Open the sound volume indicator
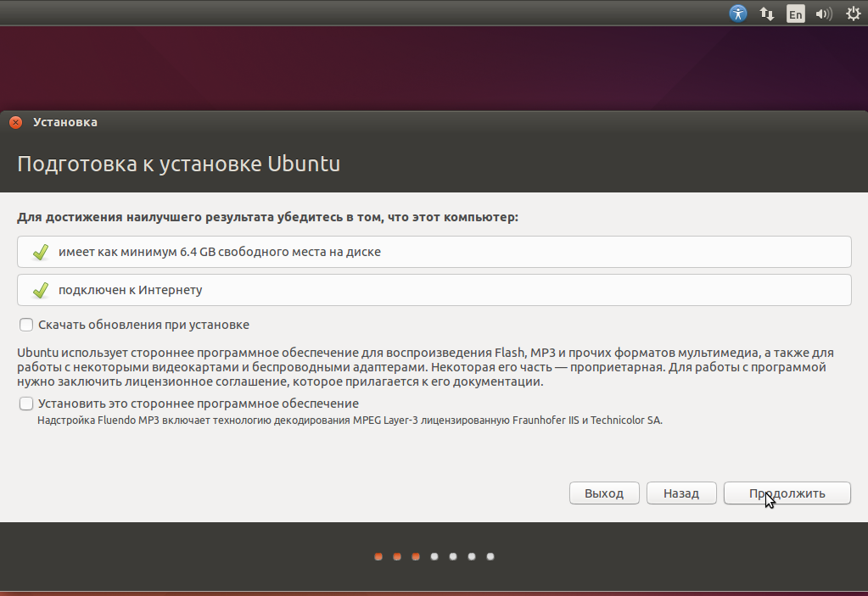 [x=824, y=14]
